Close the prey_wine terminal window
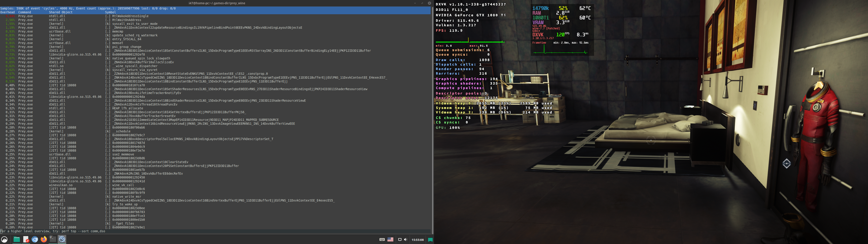The width and height of the screenshot is (868, 244). tap(429, 3)
